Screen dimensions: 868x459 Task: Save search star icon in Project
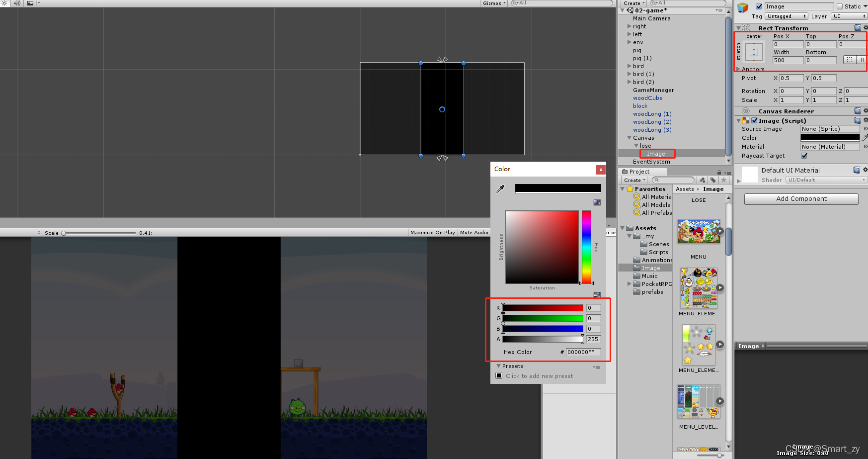click(724, 180)
